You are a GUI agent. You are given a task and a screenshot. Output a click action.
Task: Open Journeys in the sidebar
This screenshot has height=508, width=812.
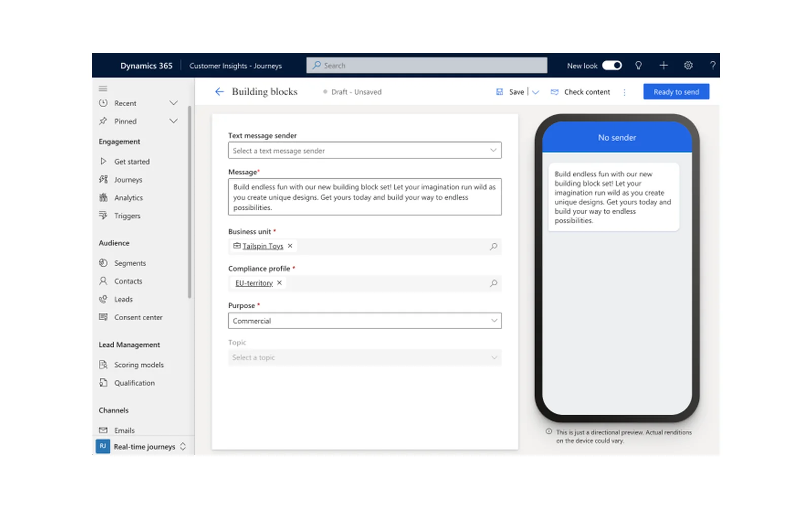[x=128, y=180]
